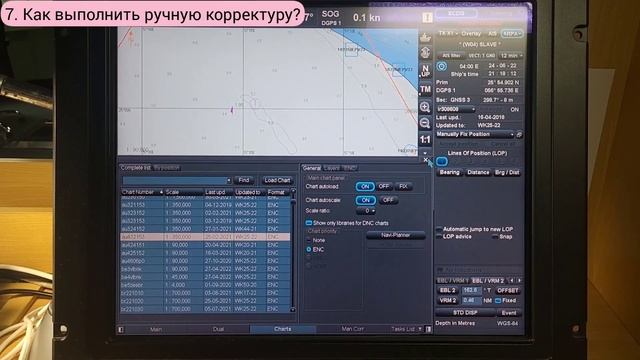The width and height of the screenshot is (640, 360).
Task: Click the Event button
Action: (509, 313)
